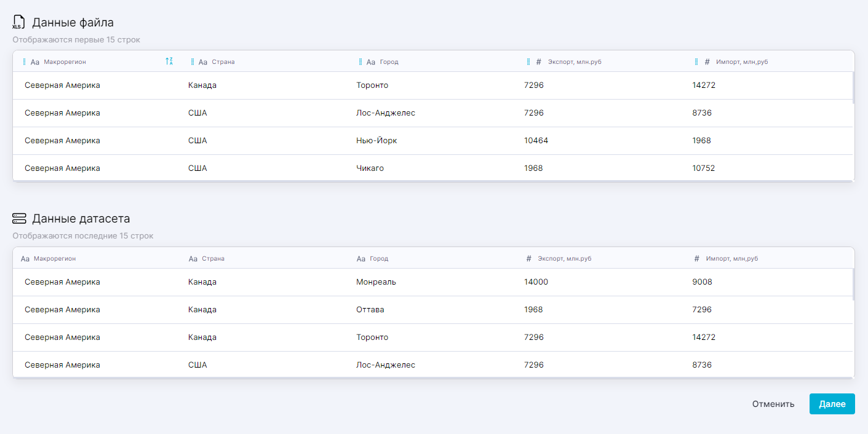Screen dimensions: 868x434
Task: Click drag handle icon of file Страна column
Action: [193, 61]
